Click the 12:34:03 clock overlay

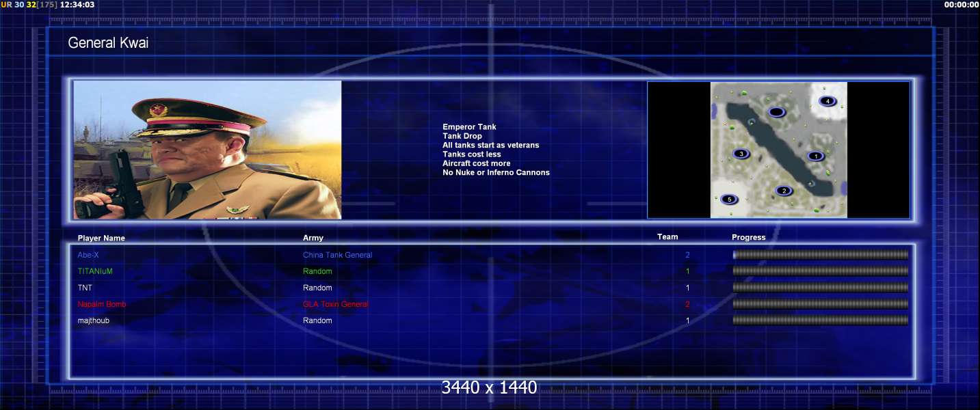[77, 5]
